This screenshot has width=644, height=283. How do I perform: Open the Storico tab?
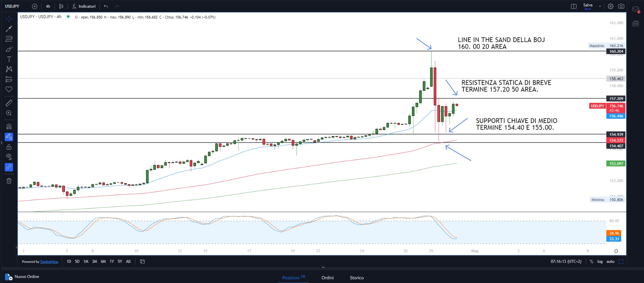(357, 278)
